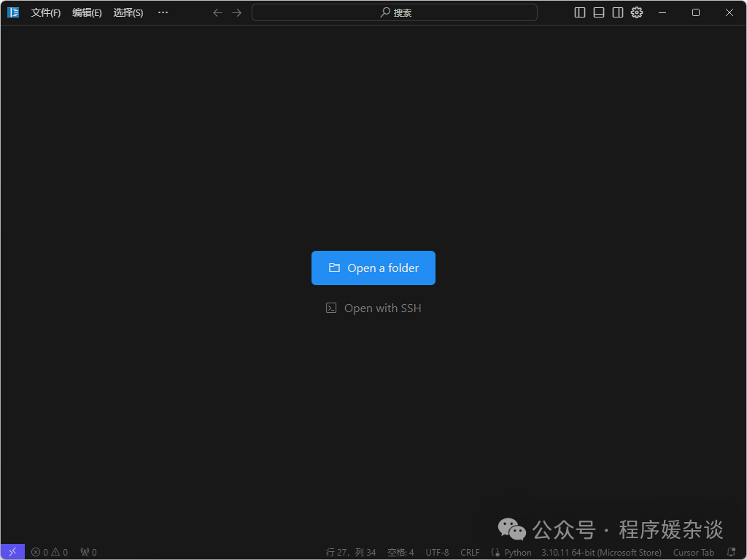Screen dimensions: 747x560
Task: Click the forward navigation arrow
Action: coord(236,12)
